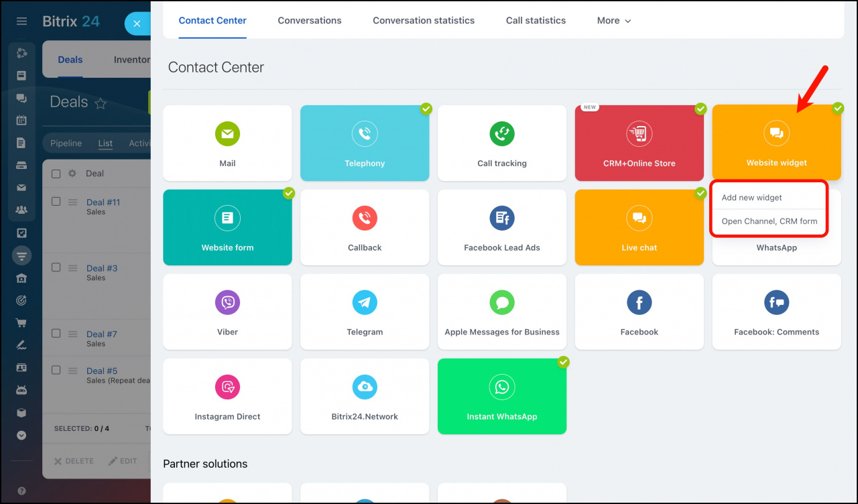This screenshot has width=858, height=504.
Task: Open the calendar icon in left sidebar
Action: click(21, 121)
